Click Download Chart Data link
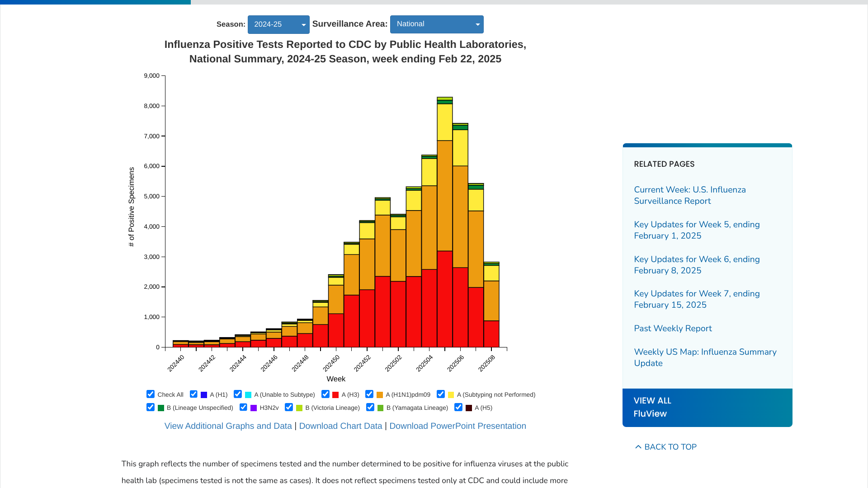The height and width of the screenshot is (488, 868). coord(340,426)
